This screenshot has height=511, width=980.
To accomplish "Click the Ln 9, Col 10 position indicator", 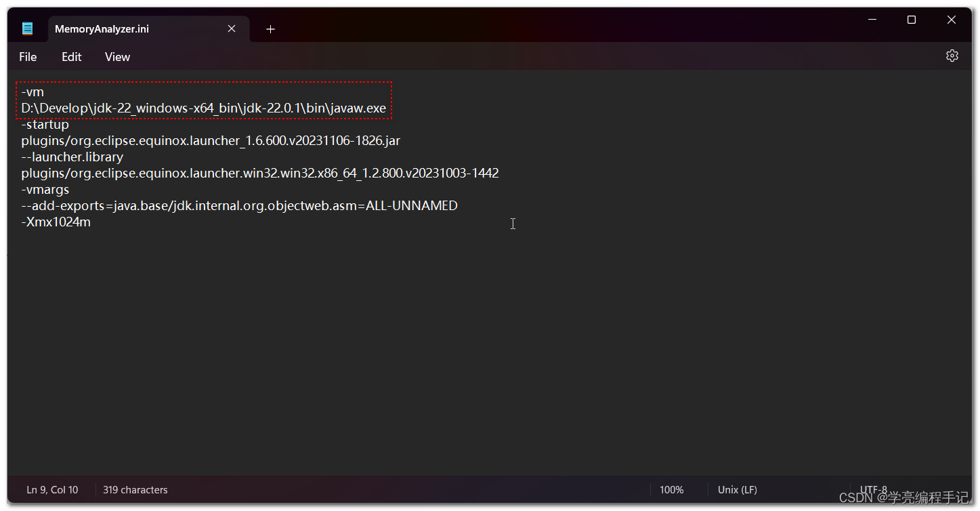I will 52,489.
